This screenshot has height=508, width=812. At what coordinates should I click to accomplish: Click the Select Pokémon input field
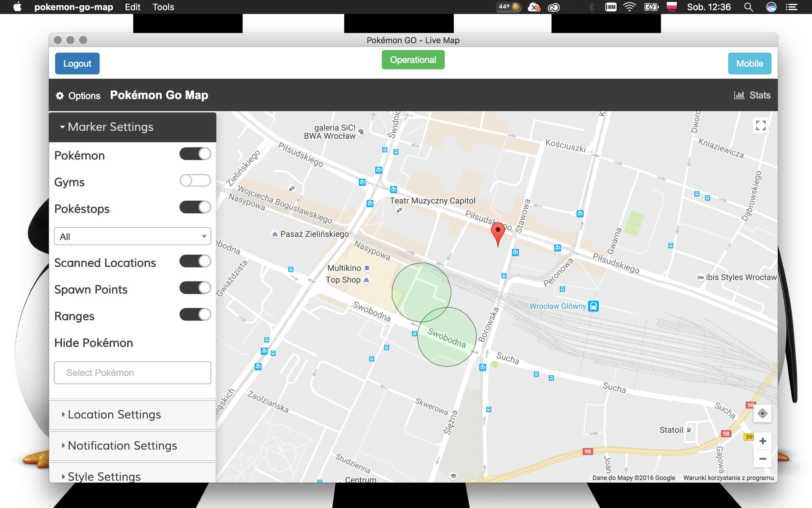(x=132, y=373)
